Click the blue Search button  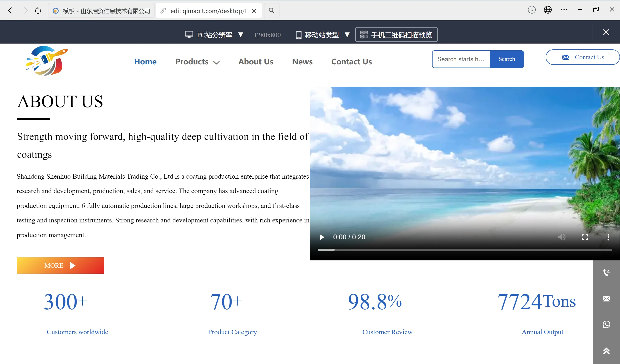(x=507, y=59)
